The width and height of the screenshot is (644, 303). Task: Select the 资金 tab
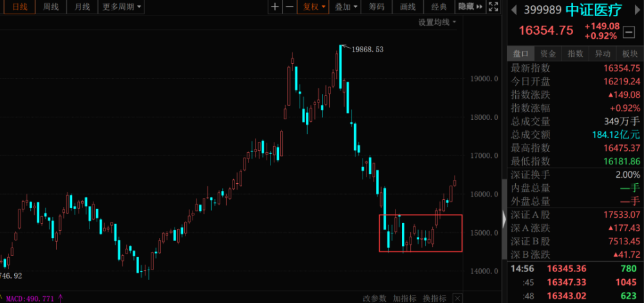click(x=548, y=54)
